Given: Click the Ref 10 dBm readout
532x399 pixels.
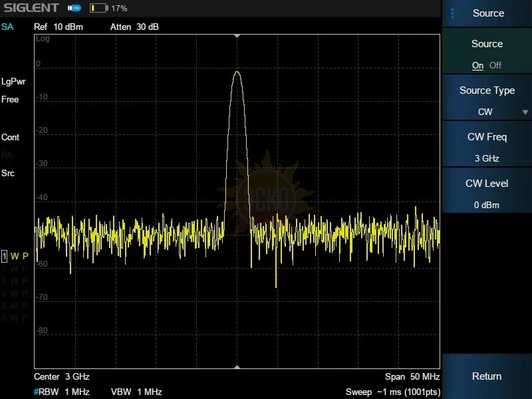Looking at the screenshot, I should [x=59, y=27].
